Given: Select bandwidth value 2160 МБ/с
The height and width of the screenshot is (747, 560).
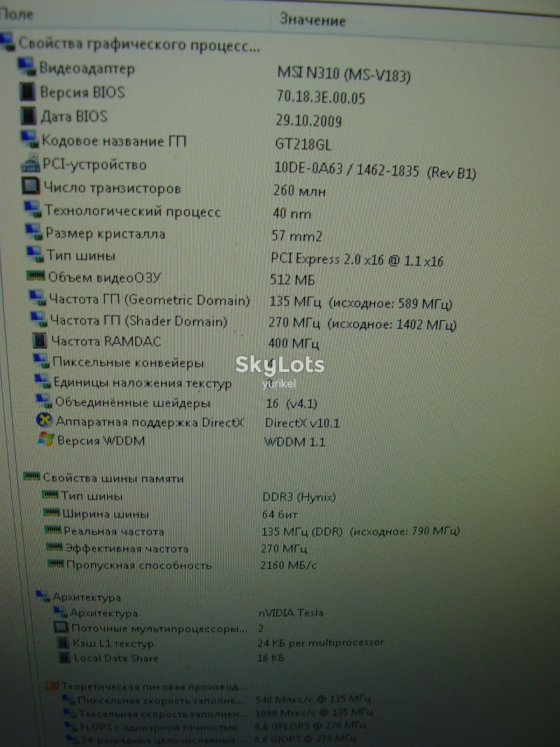Looking at the screenshot, I should 288,565.
